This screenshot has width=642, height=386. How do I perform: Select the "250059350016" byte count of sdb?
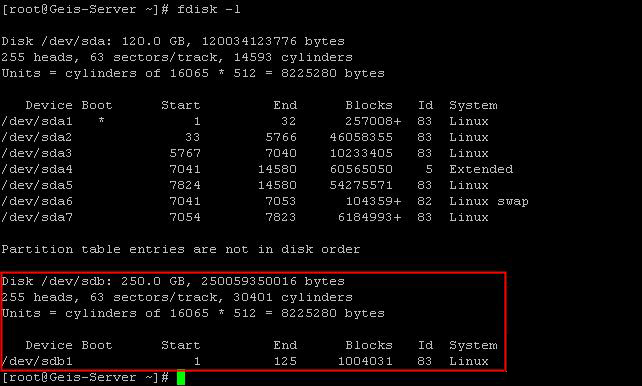[249, 281]
